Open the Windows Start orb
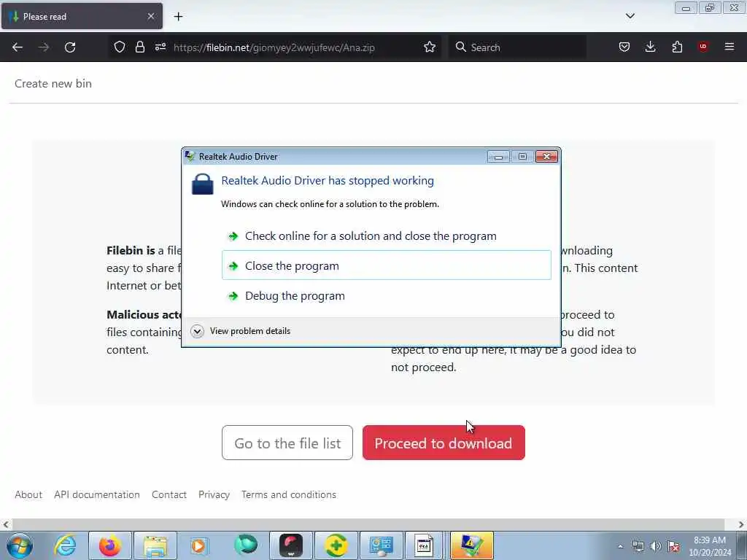Screen dimensions: 747x560 tap(20, 545)
